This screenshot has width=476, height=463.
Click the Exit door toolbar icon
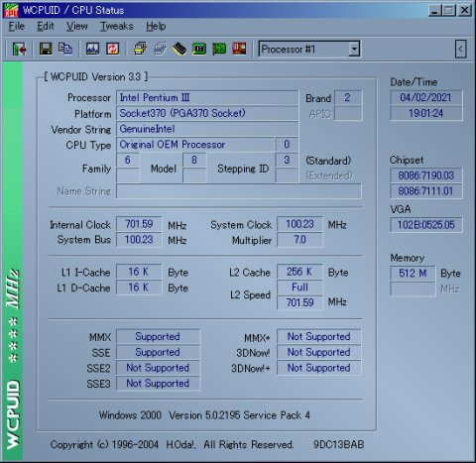[19, 49]
